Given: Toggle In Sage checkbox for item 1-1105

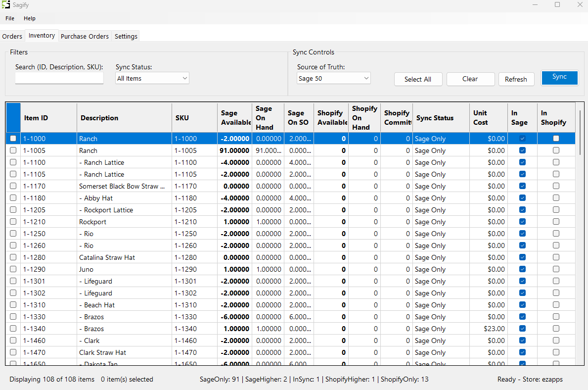Looking at the screenshot, I should pos(522,174).
